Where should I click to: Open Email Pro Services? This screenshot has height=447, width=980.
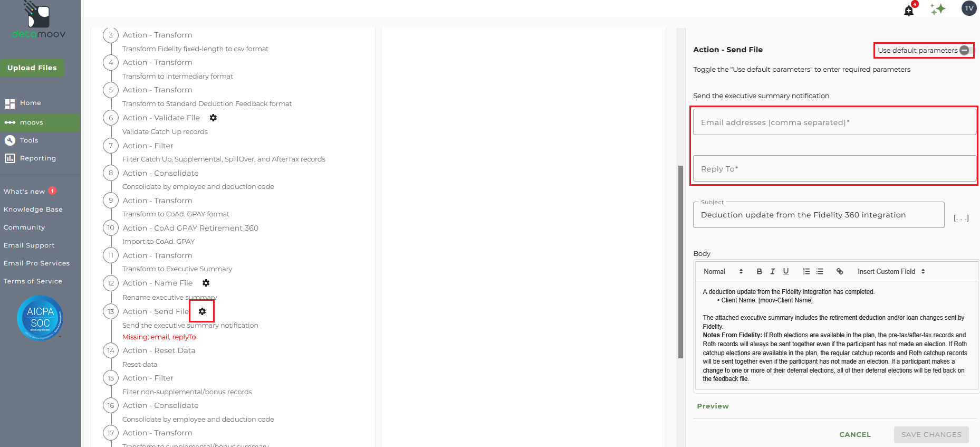pos(36,263)
